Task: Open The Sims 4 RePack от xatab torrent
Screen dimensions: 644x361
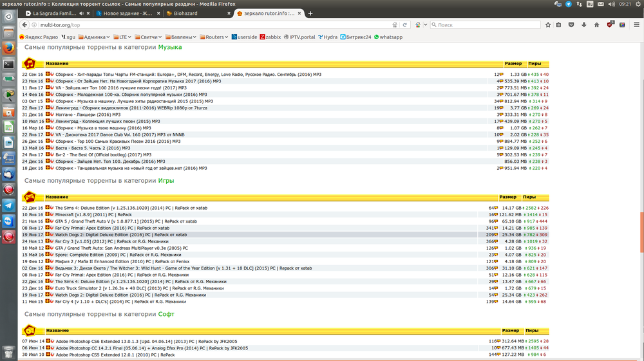Action: (131, 208)
